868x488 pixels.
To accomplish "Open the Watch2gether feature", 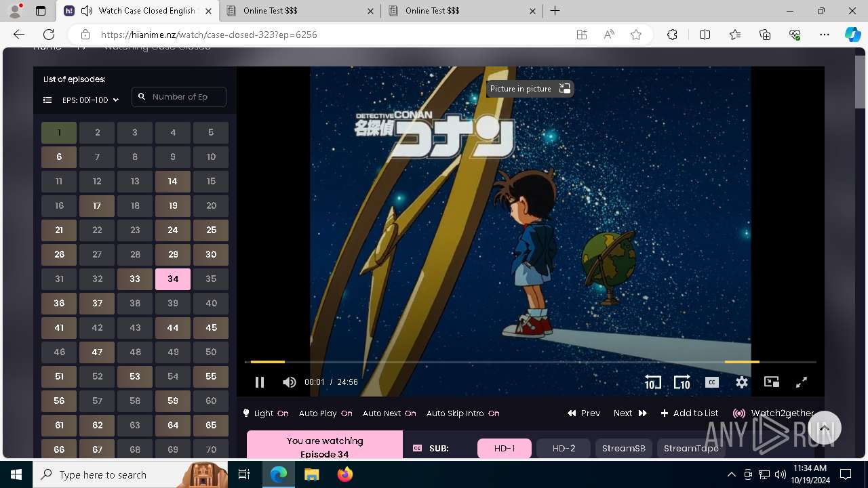I will [x=773, y=413].
